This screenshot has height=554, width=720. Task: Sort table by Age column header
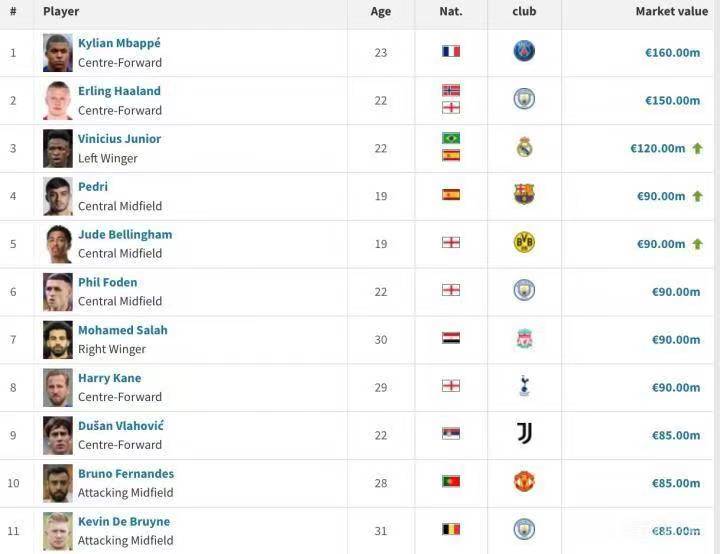(381, 12)
